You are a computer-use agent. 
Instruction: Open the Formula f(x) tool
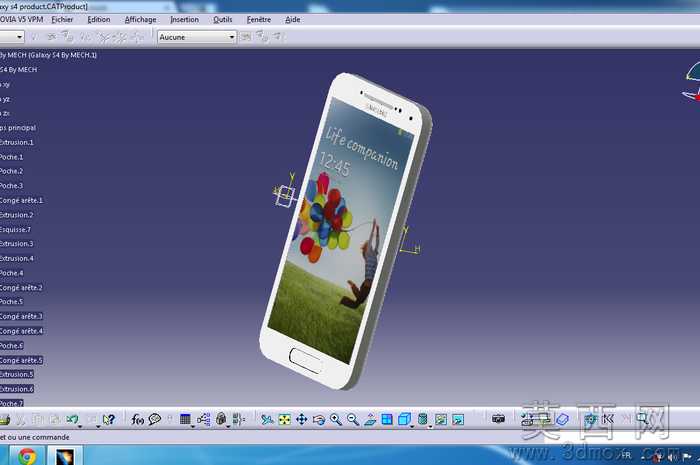(137, 419)
